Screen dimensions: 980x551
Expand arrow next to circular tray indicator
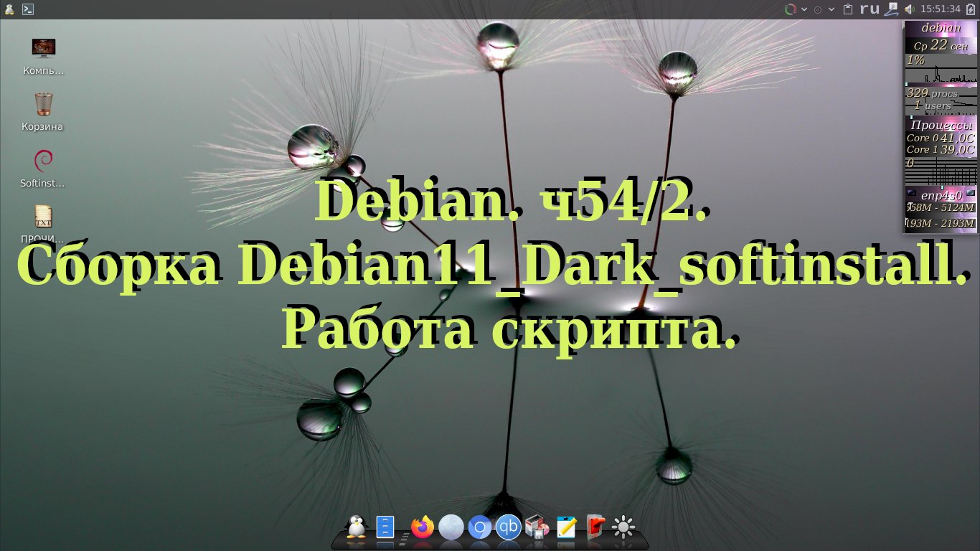804,9
